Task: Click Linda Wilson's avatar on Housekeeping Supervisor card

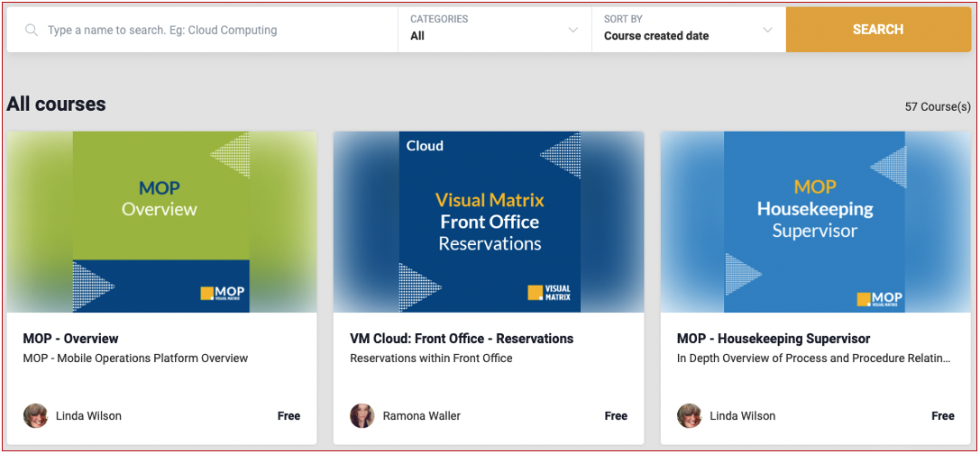Action: (x=690, y=415)
